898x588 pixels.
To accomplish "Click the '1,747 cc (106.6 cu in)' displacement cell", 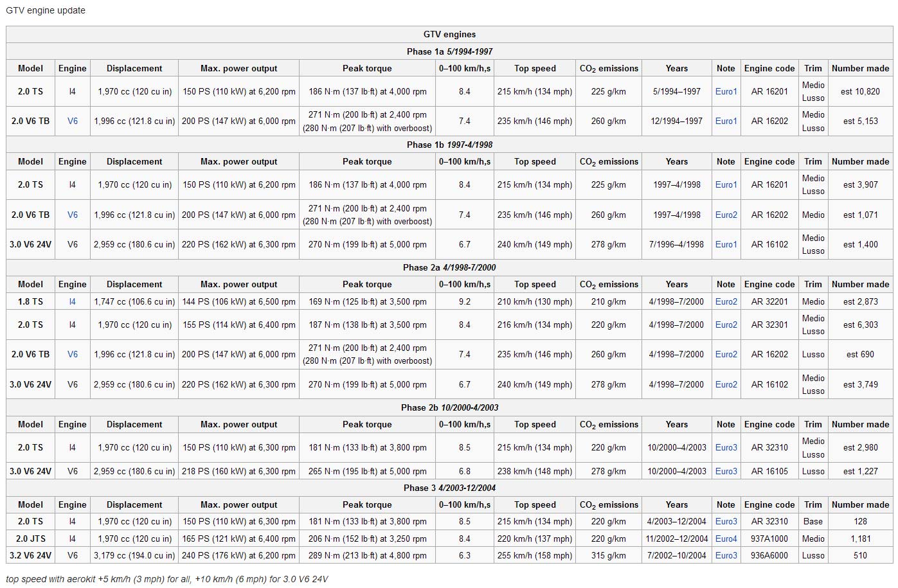I will [x=134, y=301].
